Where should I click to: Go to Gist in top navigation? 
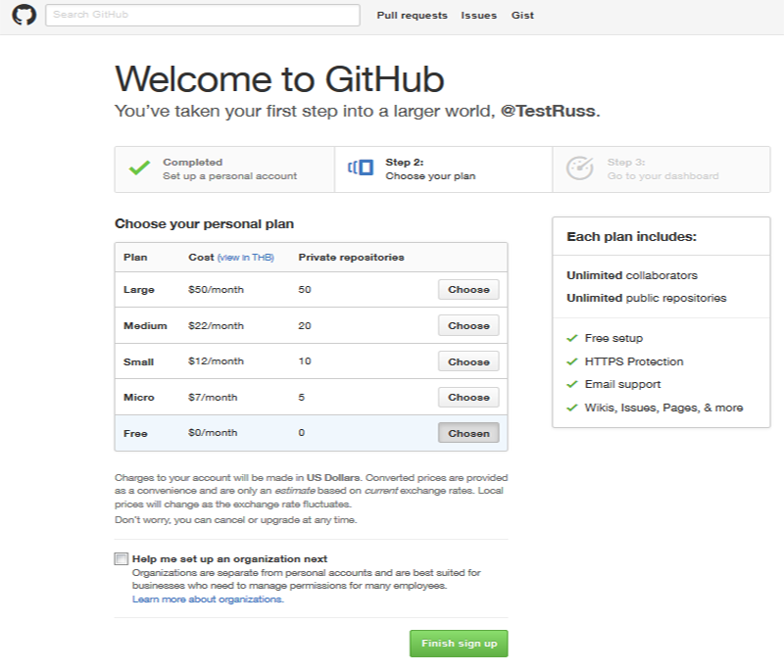coord(522,16)
